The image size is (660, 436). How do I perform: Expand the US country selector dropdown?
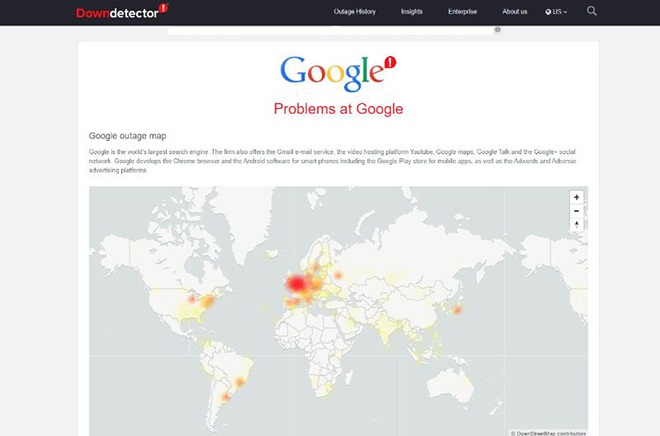point(556,12)
